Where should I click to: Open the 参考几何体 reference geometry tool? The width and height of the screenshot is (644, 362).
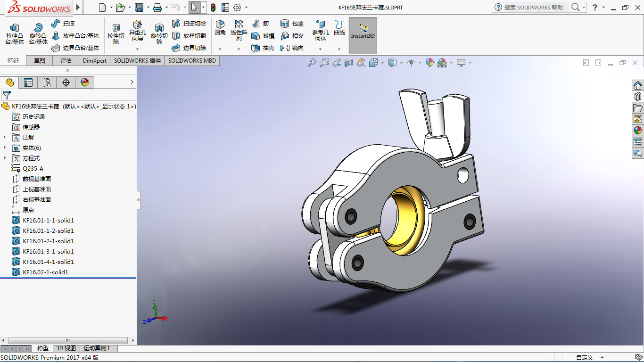321,30
